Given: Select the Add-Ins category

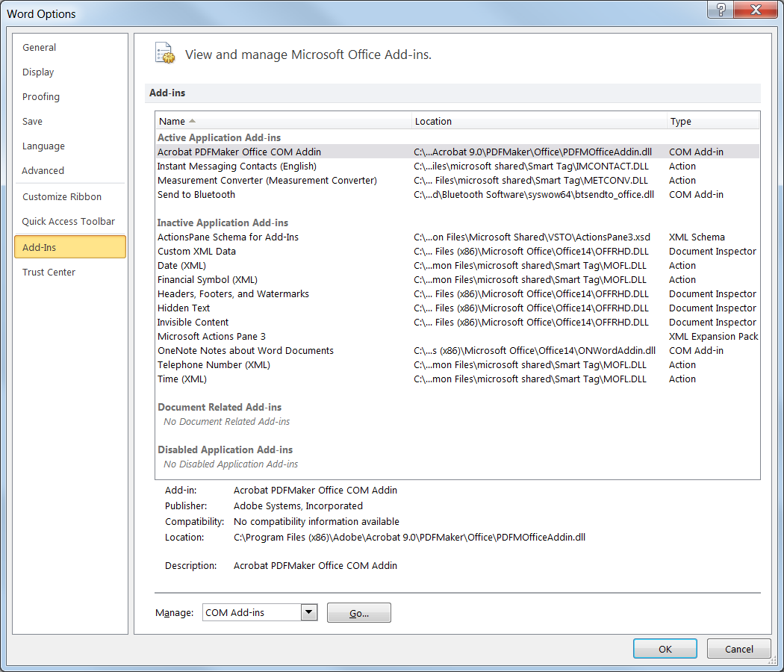Looking at the screenshot, I should (x=70, y=247).
